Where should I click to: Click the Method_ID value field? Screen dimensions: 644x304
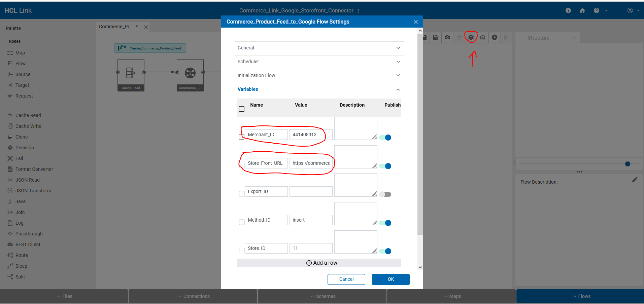click(x=311, y=220)
